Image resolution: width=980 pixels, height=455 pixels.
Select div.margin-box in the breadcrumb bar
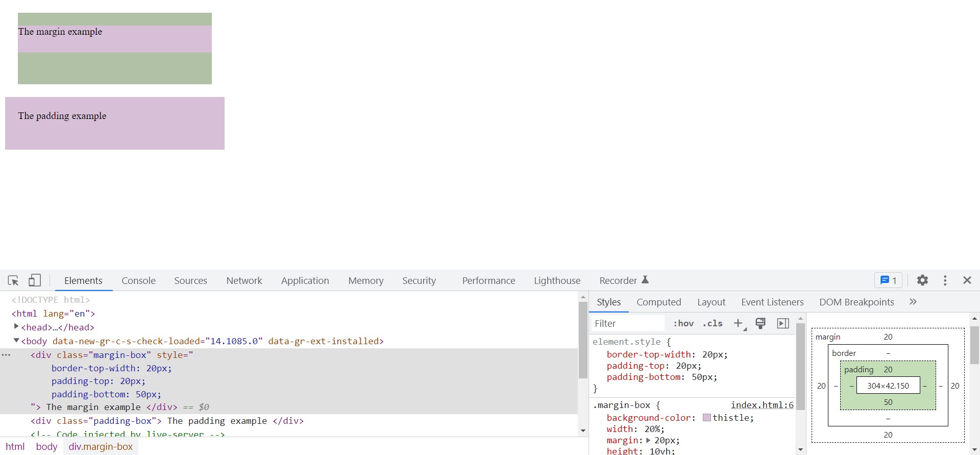click(101, 446)
